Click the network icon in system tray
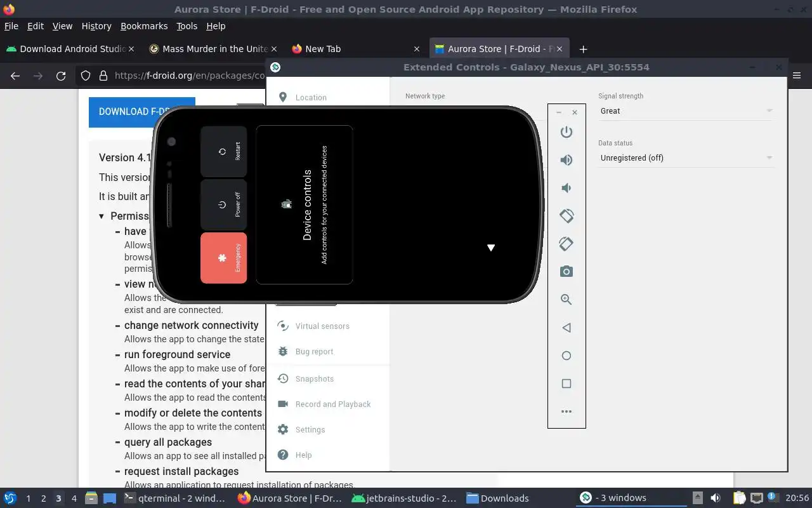 757,498
